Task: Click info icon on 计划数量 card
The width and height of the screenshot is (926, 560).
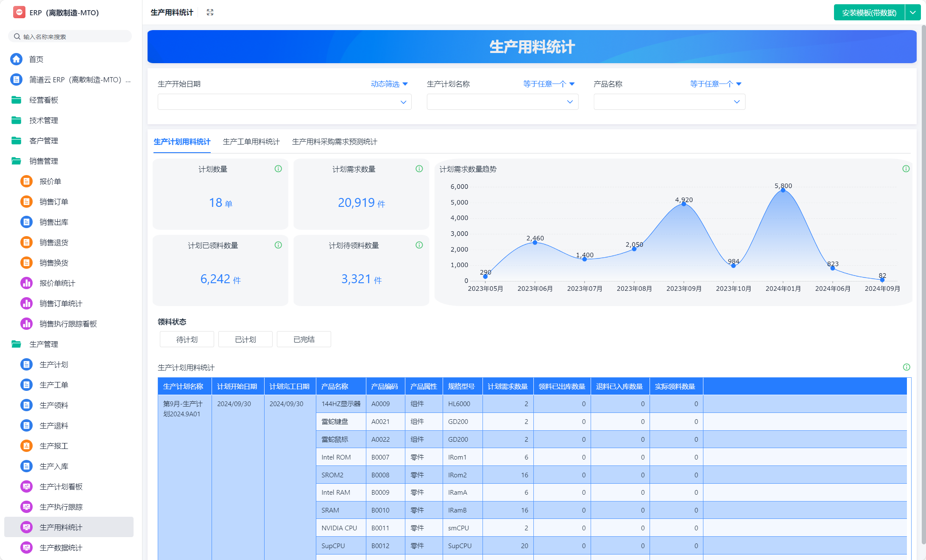Action: tap(278, 169)
